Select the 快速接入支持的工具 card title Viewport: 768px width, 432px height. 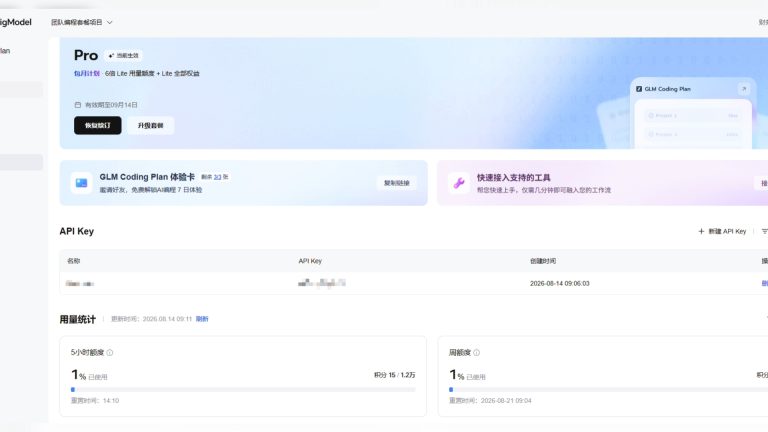point(513,178)
